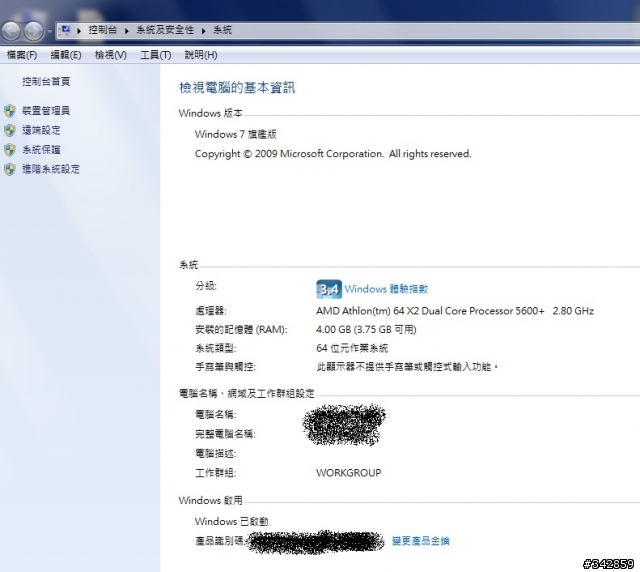Expand the arrow after 系統及安全性 in breadcrumb
Viewport: 640px width, 572px height.
[x=203, y=30]
